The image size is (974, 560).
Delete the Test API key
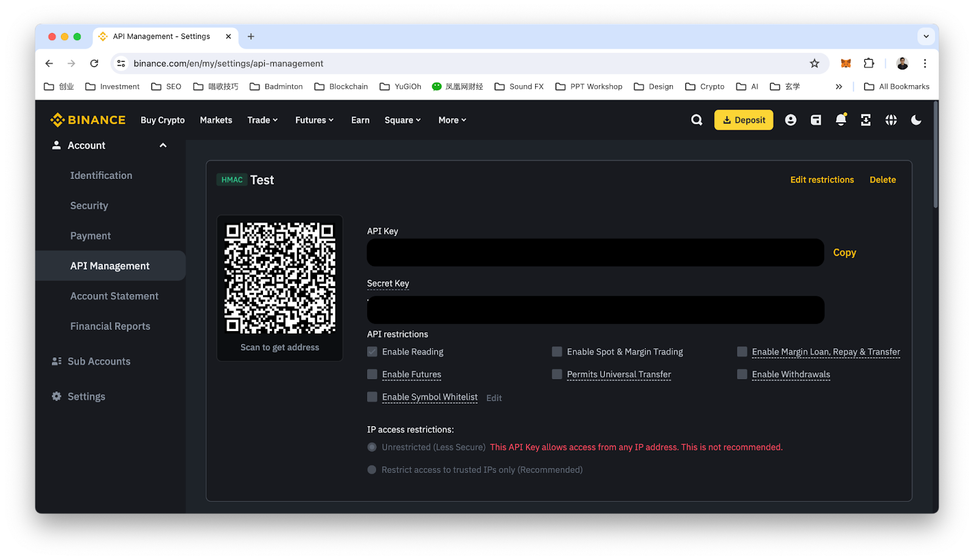(x=883, y=180)
